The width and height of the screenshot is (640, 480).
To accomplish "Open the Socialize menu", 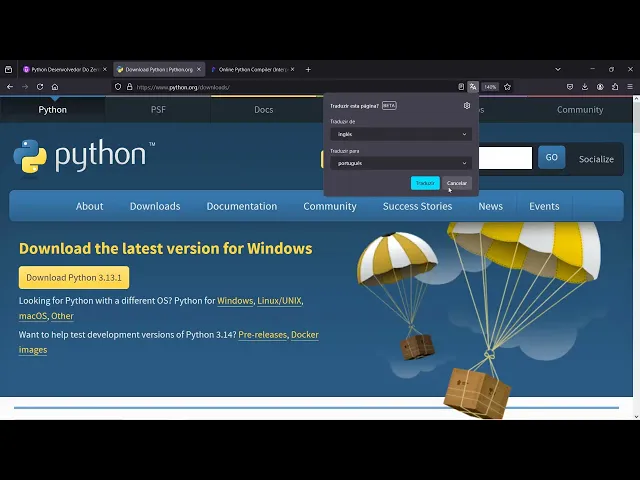I will [x=596, y=159].
